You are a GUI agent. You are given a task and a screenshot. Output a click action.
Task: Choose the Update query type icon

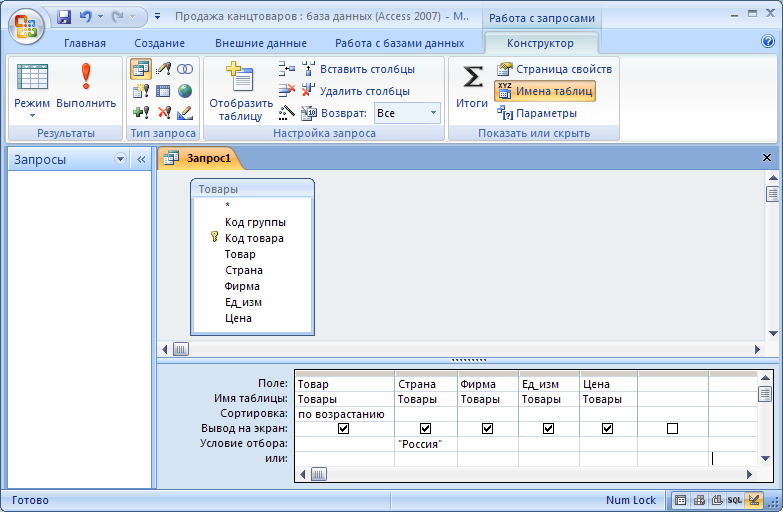coord(163,69)
